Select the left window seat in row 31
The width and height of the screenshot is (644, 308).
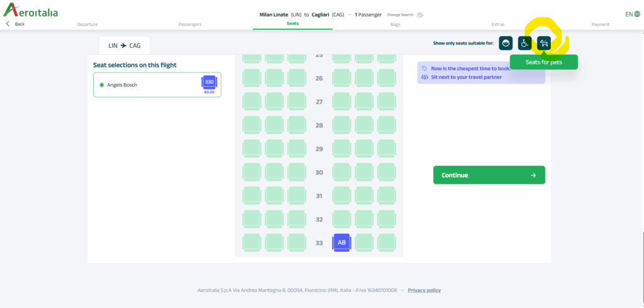click(x=252, y=195)
